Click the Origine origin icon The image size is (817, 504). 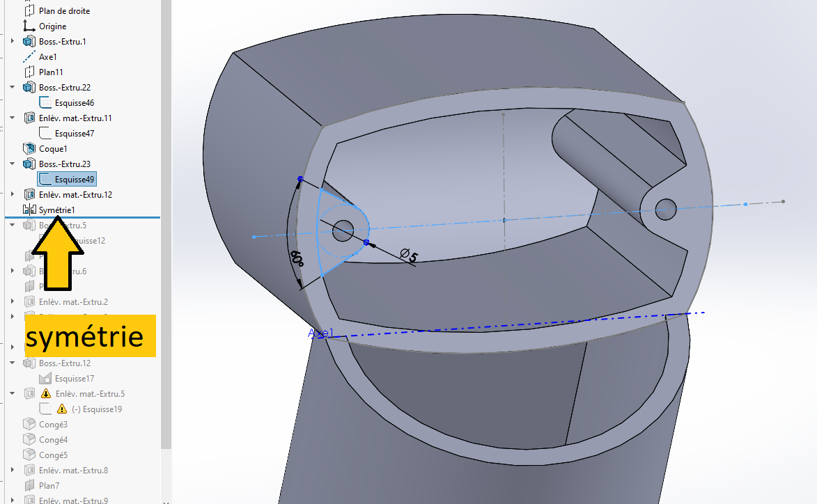tap(29, 26)
